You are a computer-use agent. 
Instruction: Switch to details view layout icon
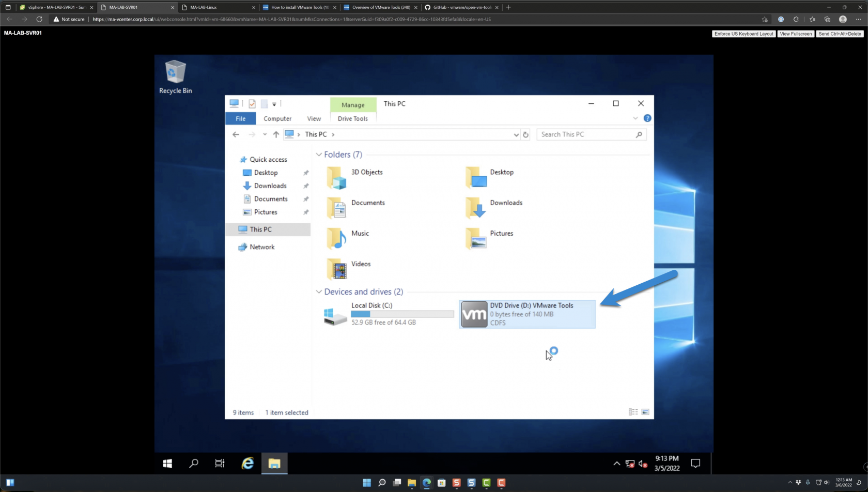tap(633, 412)
